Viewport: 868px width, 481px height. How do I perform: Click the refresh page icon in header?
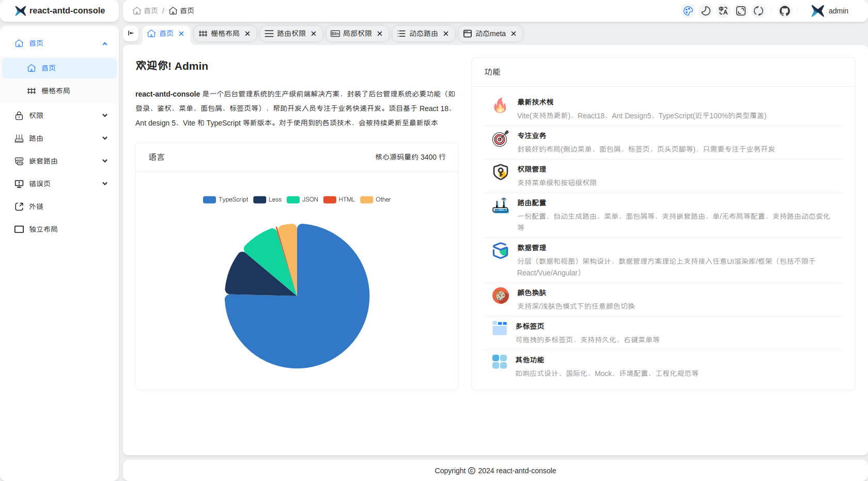758,11
